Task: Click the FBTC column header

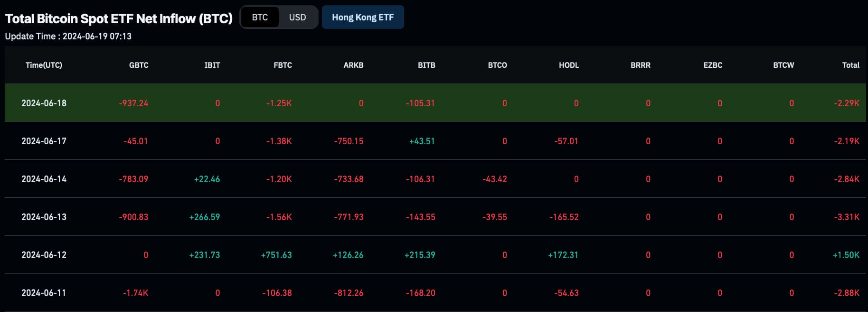Action: click(283, 65)
